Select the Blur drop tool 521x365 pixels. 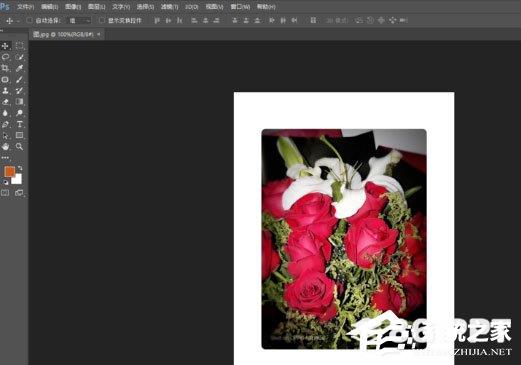pyautogui.click(x=5, y=113)
